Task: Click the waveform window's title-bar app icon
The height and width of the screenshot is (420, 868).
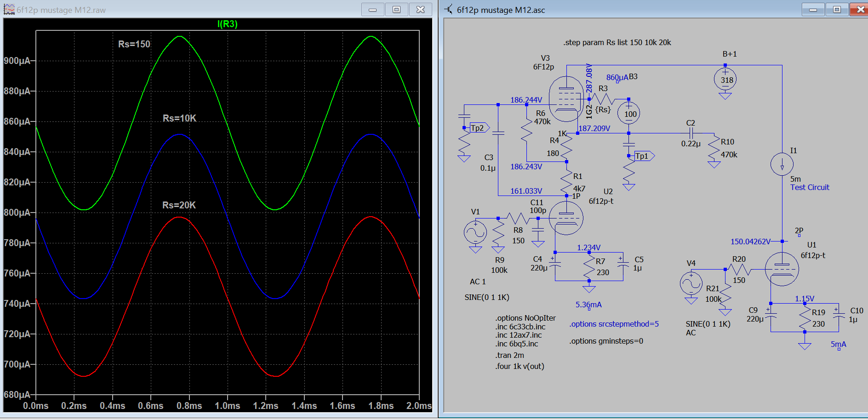Action: click(9, 9)
